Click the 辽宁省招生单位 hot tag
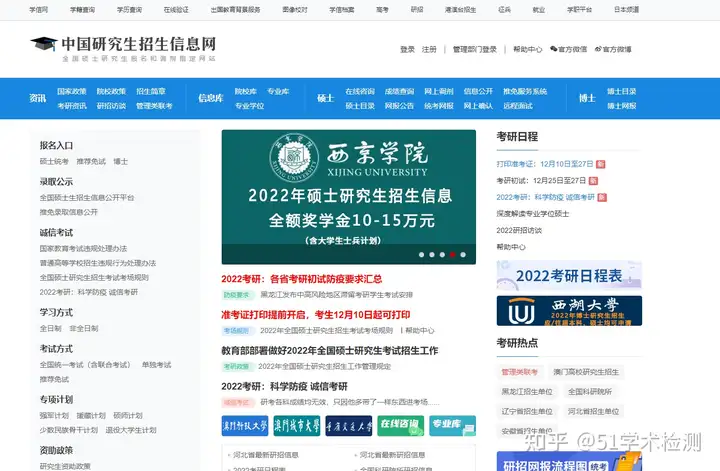This screenshot has width=720, height=471. point(527,411)
